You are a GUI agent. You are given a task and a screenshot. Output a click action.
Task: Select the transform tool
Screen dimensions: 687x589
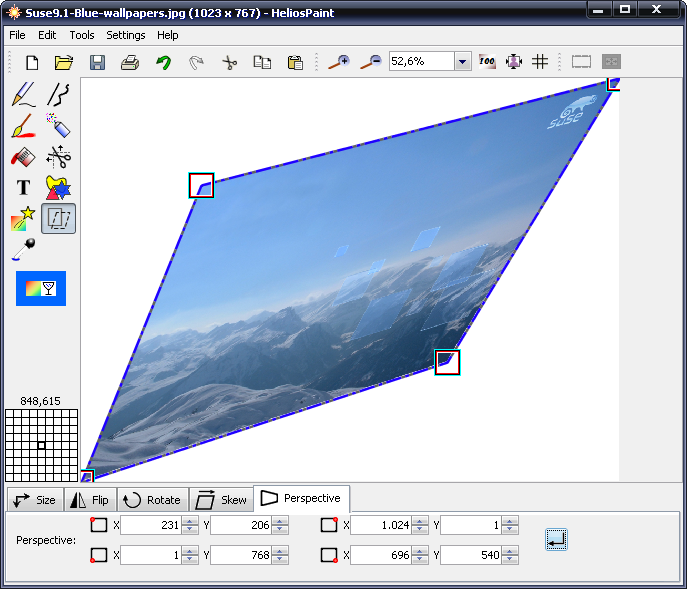(x=59, y=218)
